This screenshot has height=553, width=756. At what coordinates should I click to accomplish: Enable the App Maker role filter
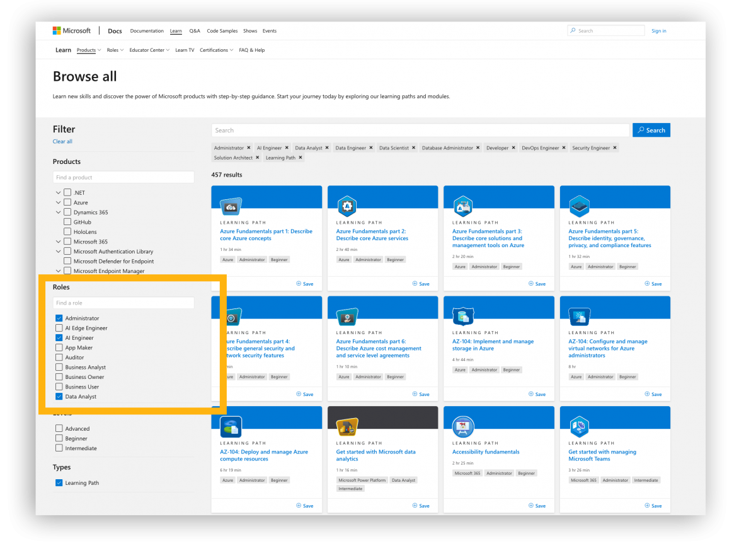(x=59, y=347)
